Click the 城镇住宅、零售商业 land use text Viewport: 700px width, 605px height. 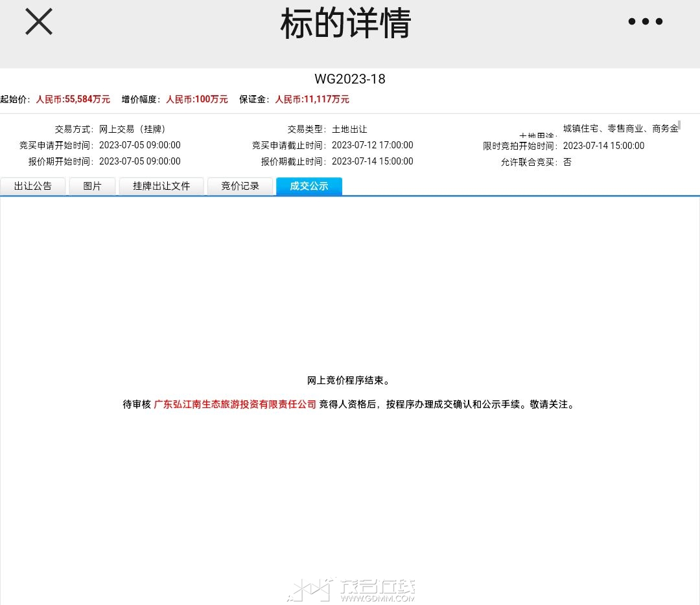click(620, 128)
